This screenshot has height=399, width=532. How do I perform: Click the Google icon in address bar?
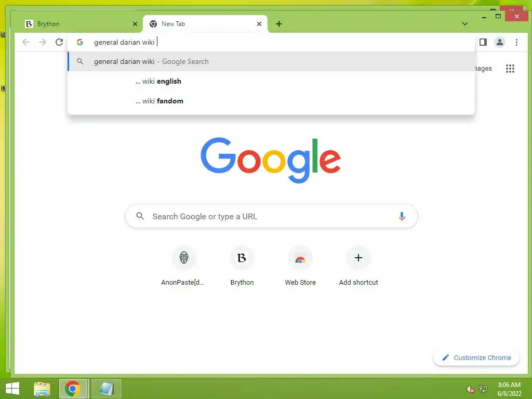80,42
